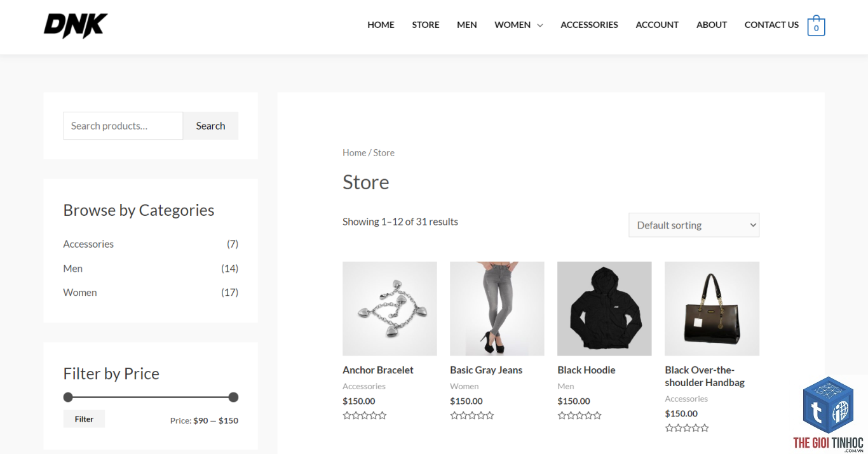The width and height of the screenshot is (868, 454).
Task: Click the Anchor Bracelet title link
Action: (378, 370)
